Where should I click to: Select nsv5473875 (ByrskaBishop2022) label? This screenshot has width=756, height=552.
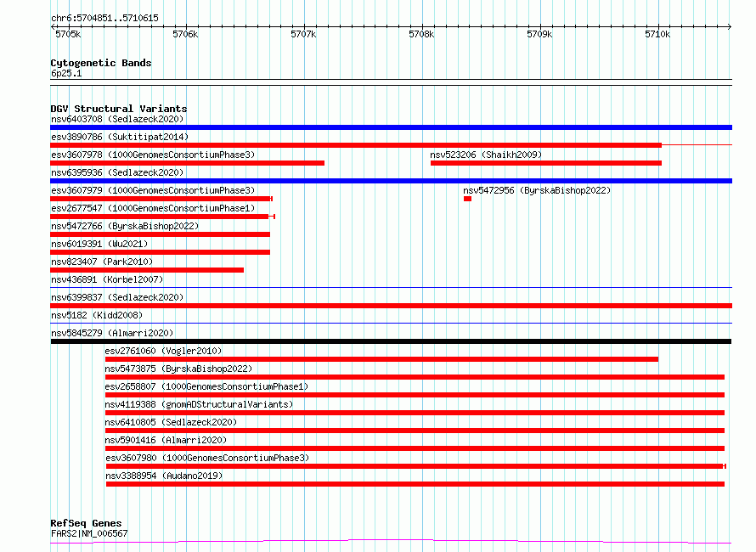(x=178, y=369)
